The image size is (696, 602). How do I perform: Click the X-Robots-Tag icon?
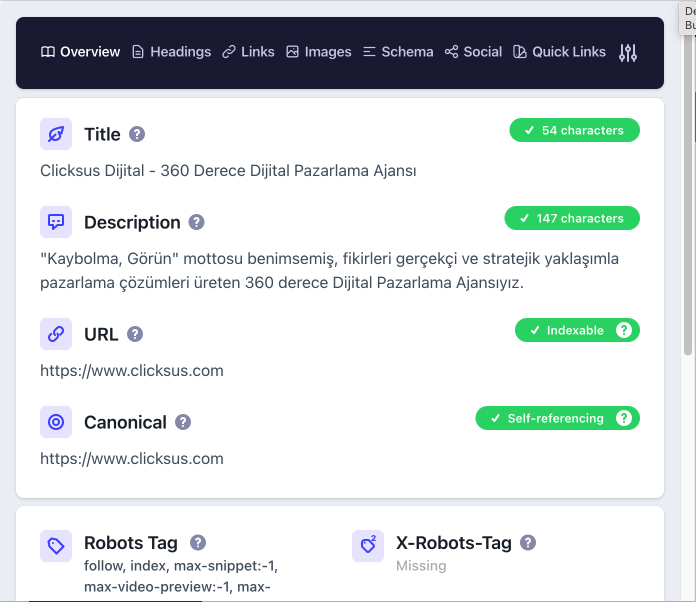(x=368, y=546)
